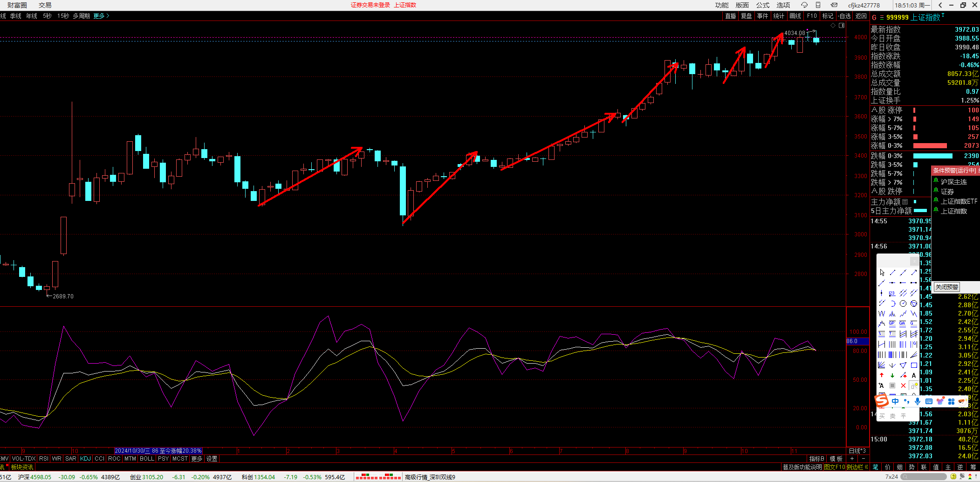This screenshot has height=482, width=980.
Task: Open the 选项 menu
Action: tap(783, 5)
